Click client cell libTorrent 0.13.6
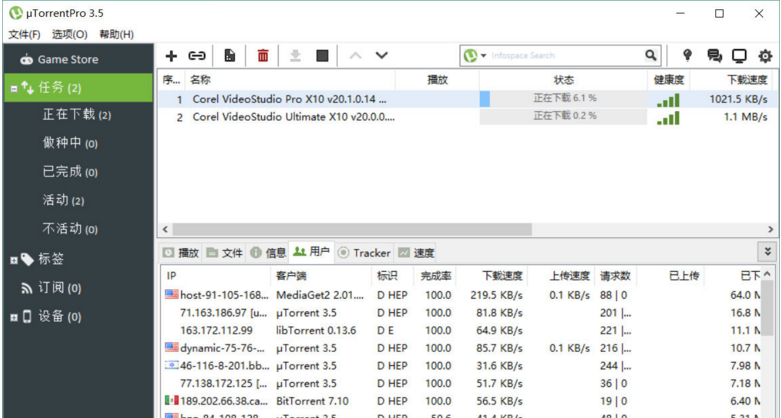 (316, 330)
